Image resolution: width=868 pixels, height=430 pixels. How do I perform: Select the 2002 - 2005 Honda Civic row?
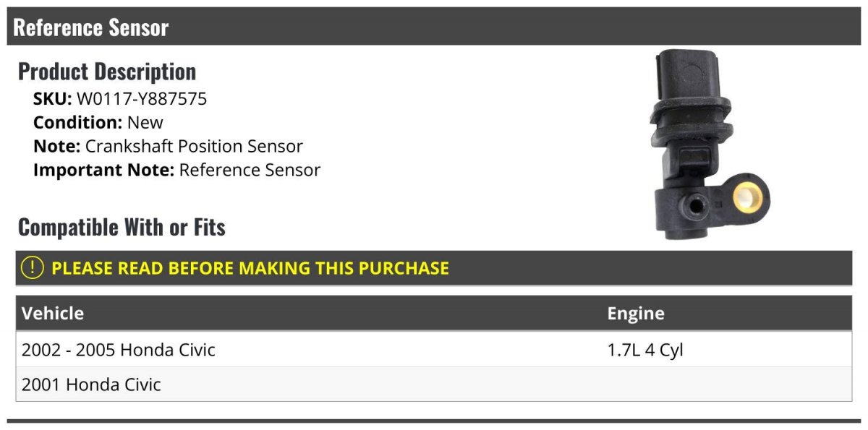[x=434, y=350]
